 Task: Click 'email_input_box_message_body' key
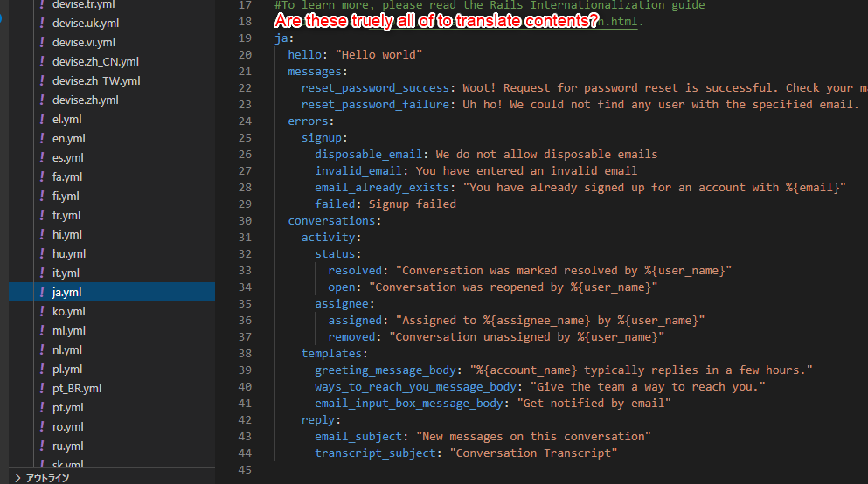(x=409, y=404)
